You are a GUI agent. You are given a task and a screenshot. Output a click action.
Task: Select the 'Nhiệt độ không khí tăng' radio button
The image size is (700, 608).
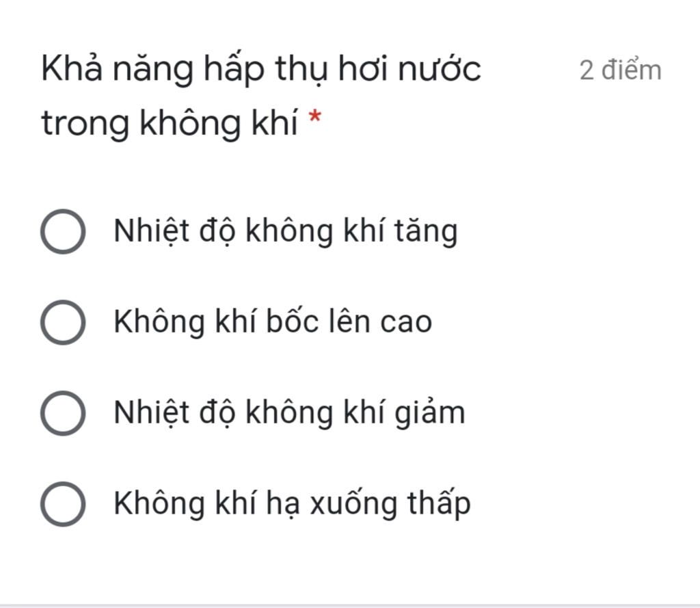point(63,231)
